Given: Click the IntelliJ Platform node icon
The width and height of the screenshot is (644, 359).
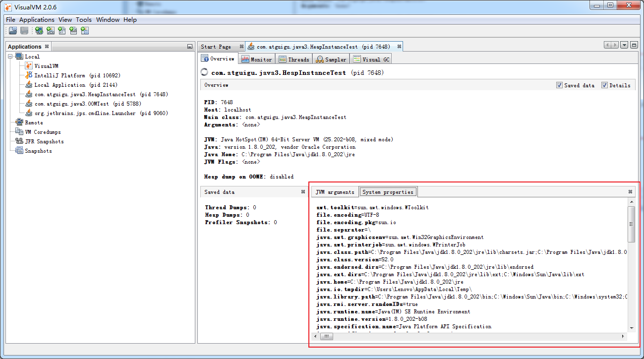Looking at the screenshot, I should [x=29, y=75].
